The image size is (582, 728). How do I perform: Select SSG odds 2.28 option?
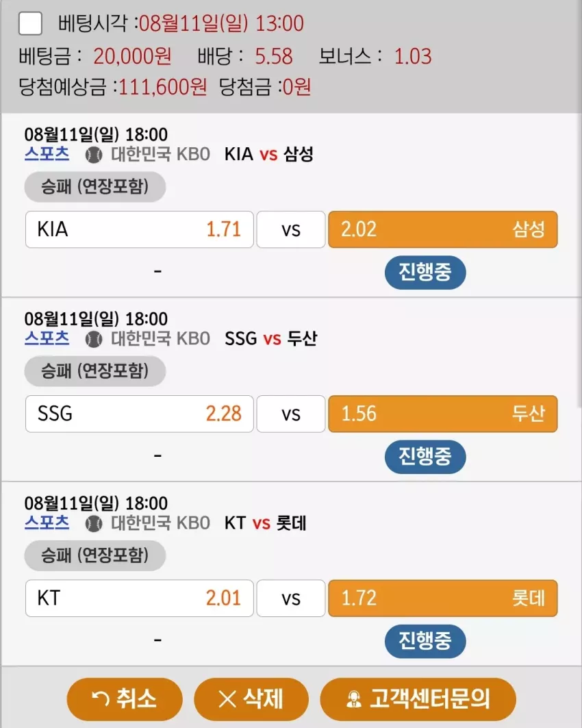(x=140, y=414)
